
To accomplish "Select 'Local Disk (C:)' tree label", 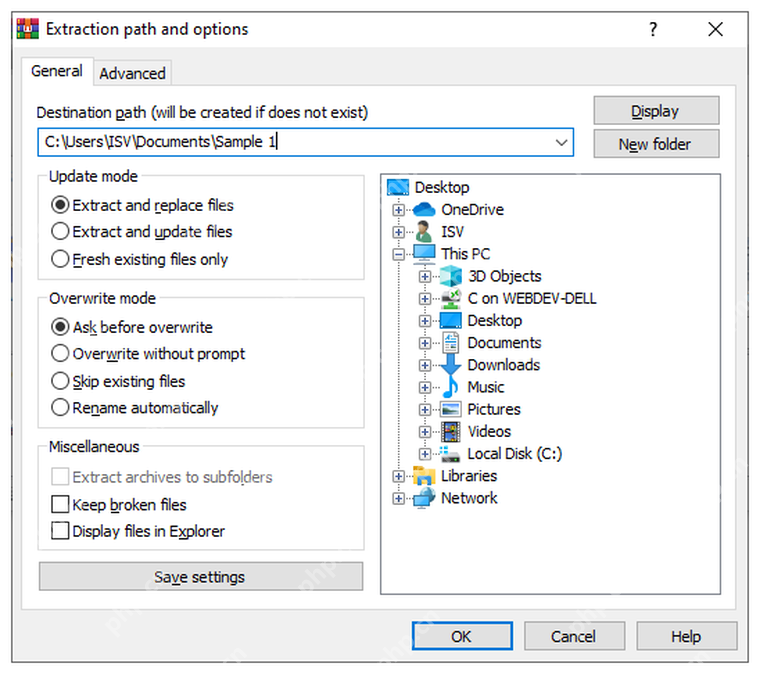I will point(514,454).
